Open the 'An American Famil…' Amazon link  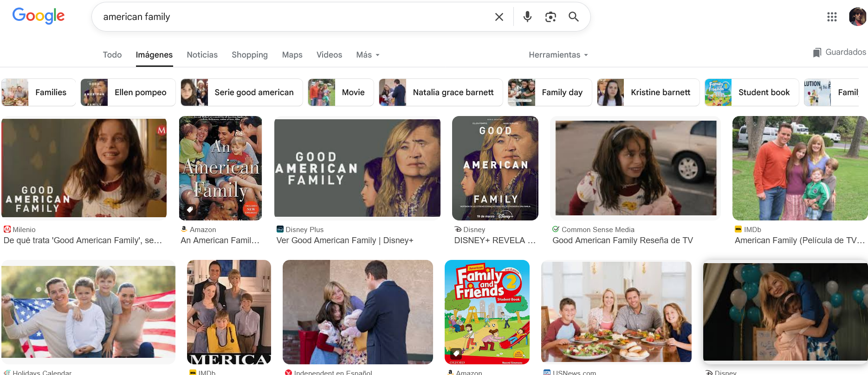tap(220, 240)
